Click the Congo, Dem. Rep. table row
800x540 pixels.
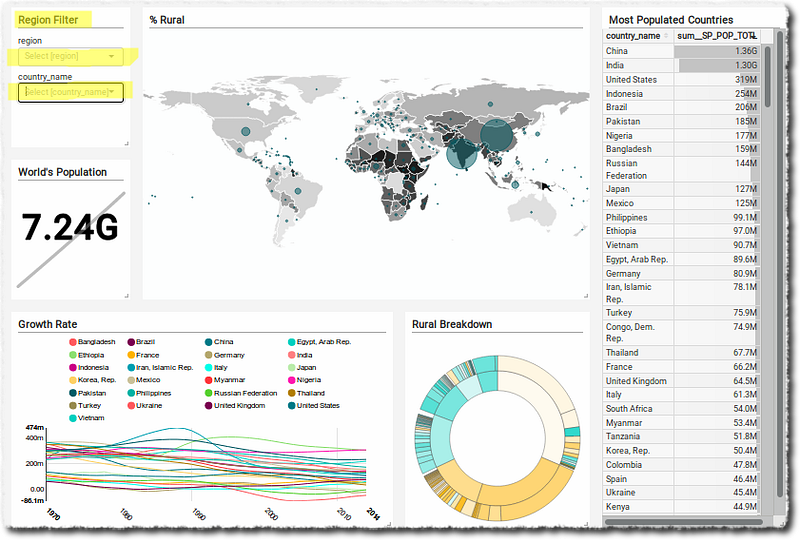coord(681,333)
